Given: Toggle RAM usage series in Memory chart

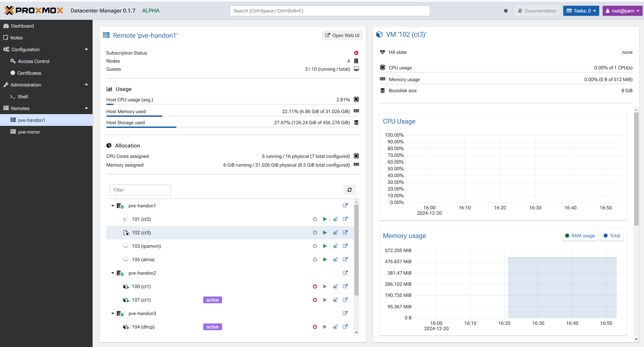Looking at the screenshot, I should point(580,236).
